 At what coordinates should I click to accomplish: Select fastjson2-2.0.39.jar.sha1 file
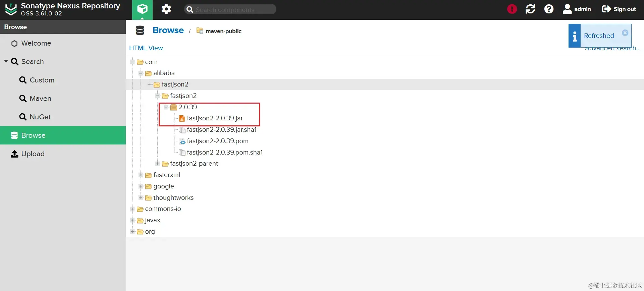pyautogui.click(x=222, y=130)
